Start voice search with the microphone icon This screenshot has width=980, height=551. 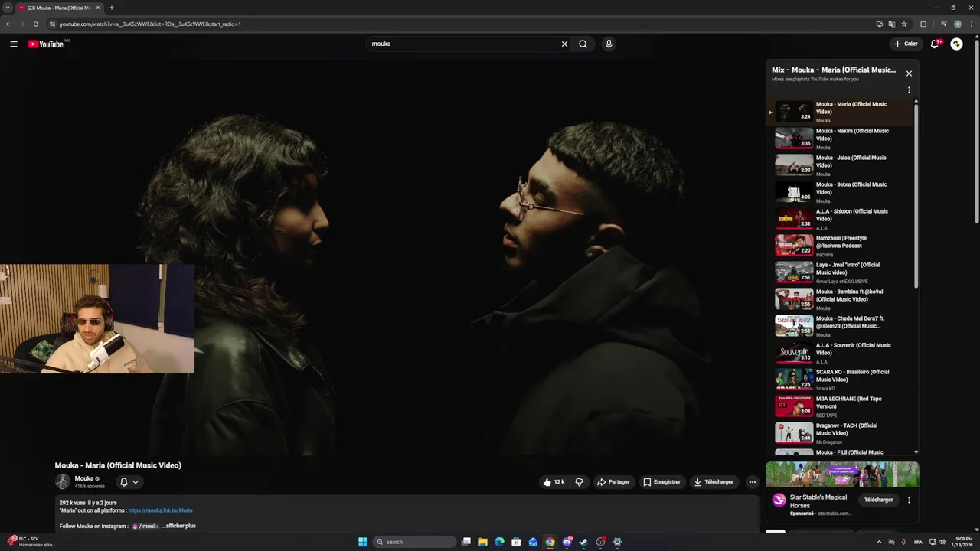609,44
